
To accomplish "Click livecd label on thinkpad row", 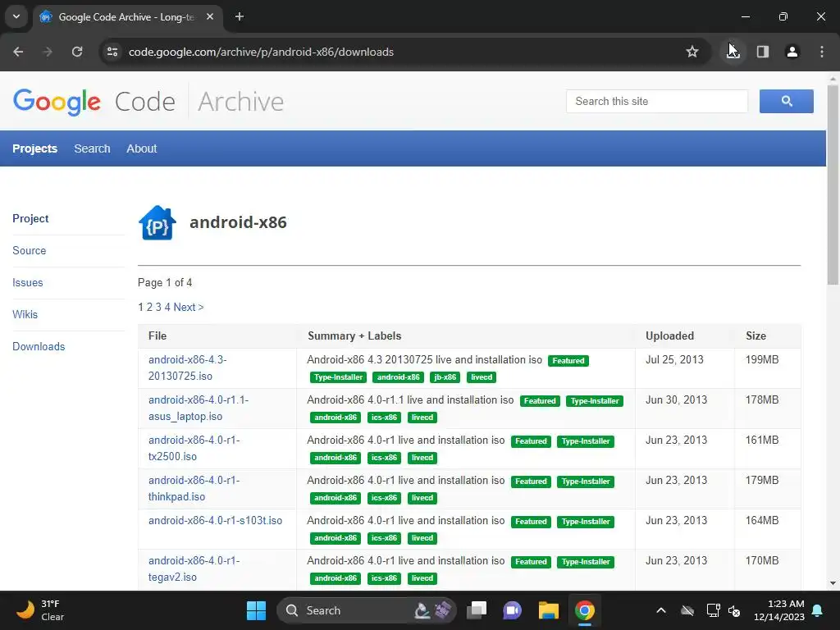I will pos(422,498).
